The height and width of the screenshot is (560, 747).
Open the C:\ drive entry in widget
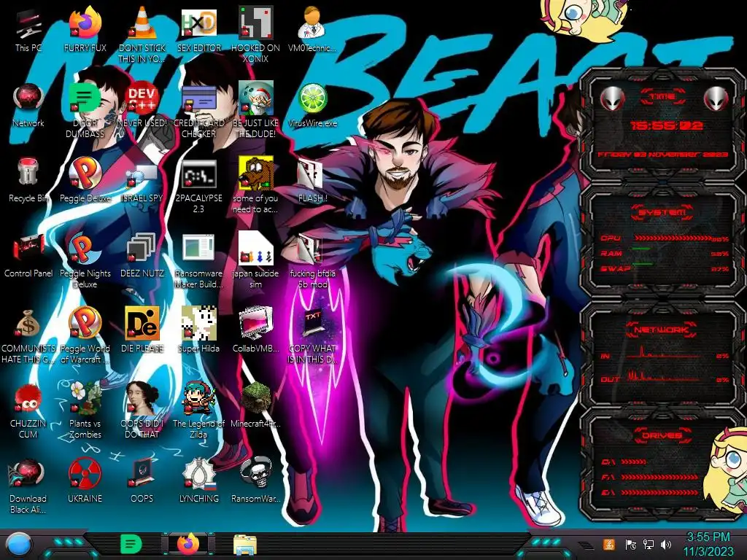pyautogui.click(x=624, y=462)
